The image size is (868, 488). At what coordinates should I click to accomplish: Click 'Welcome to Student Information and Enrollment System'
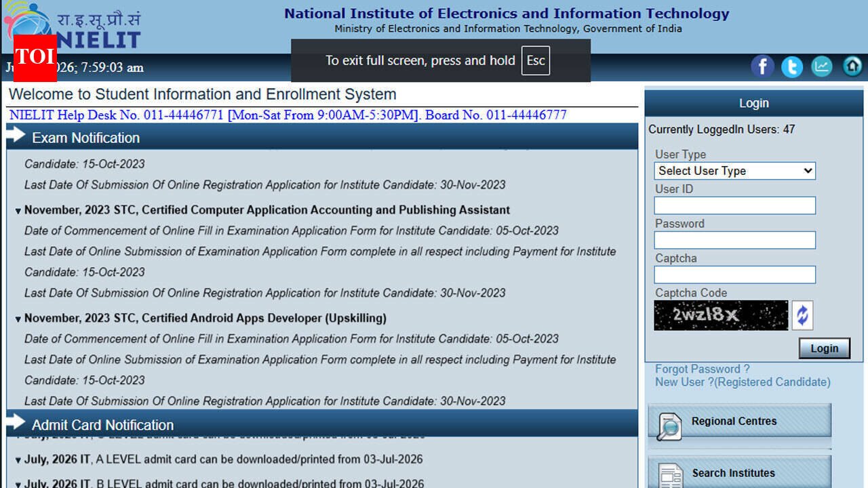coord(203,94)
